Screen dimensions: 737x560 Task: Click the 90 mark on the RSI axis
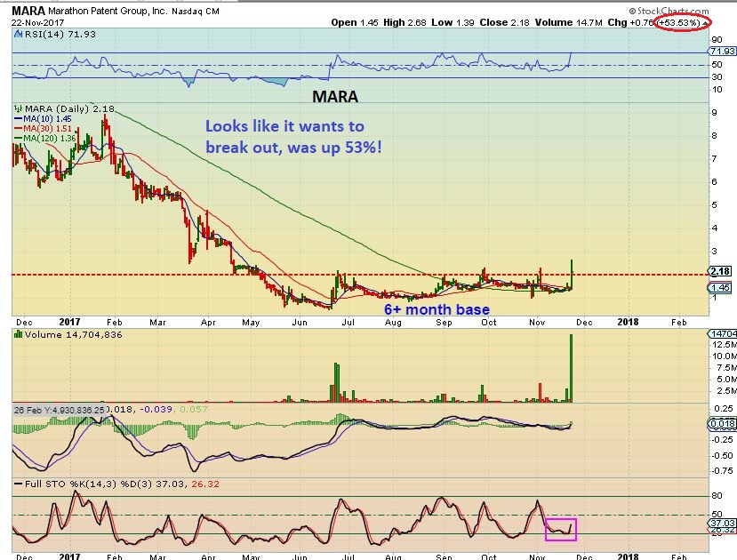click(x=717, y=40)
